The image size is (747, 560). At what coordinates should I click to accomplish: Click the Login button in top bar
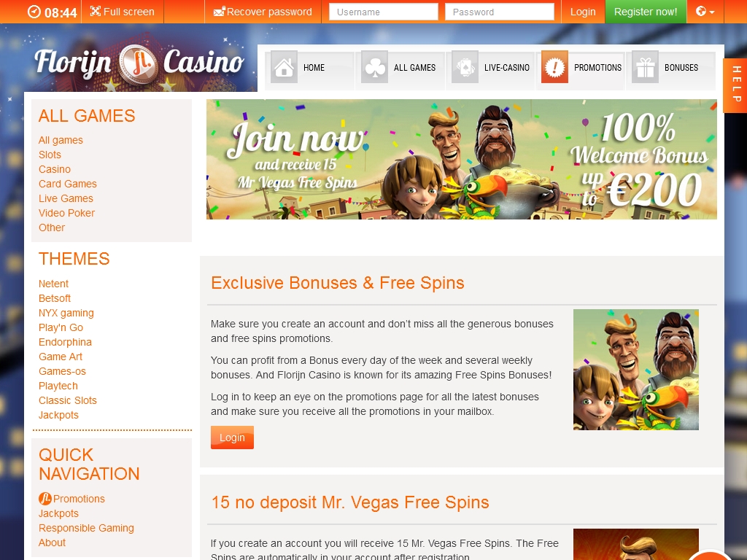583,12
